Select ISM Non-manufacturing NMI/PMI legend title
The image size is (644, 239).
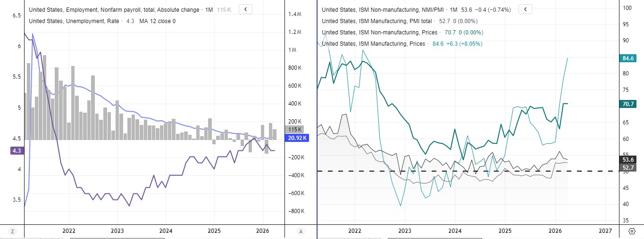[x=383, y=9]
